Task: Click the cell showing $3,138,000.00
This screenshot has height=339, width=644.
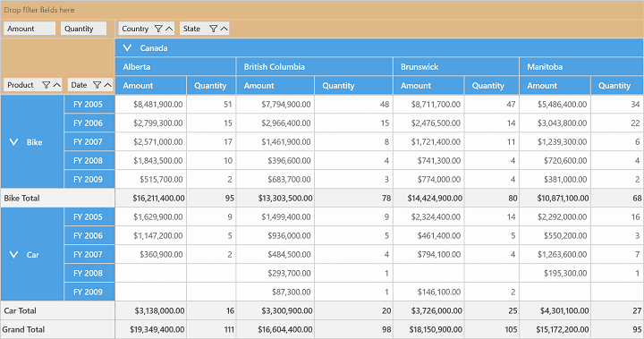Action: [151, 310]
